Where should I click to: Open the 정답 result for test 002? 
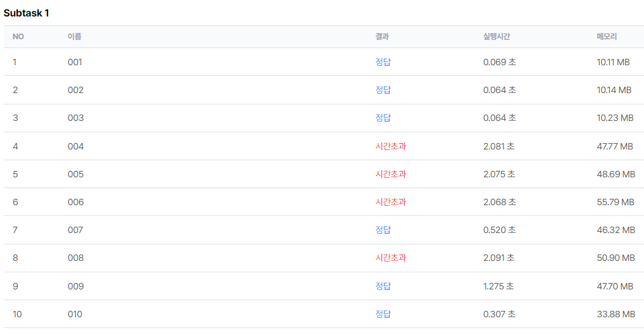[383, 90]
